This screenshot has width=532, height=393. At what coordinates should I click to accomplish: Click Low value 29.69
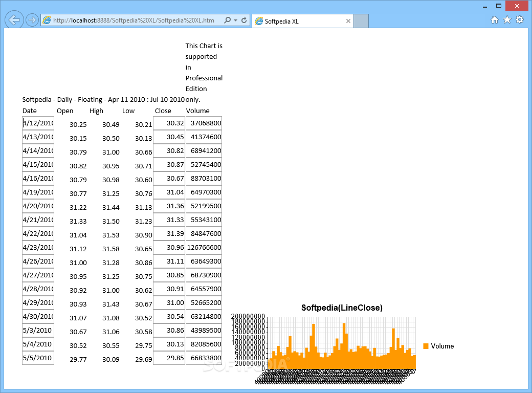144,359
